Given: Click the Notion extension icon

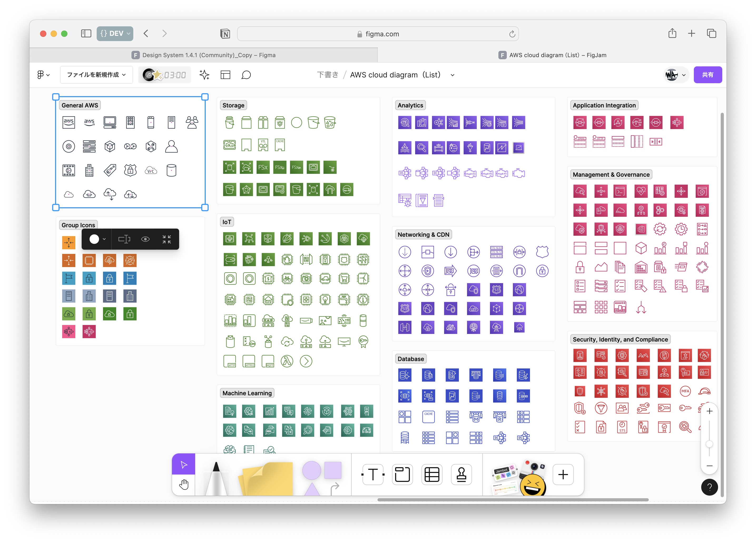Looking at the screenshot, I should 225,34.
